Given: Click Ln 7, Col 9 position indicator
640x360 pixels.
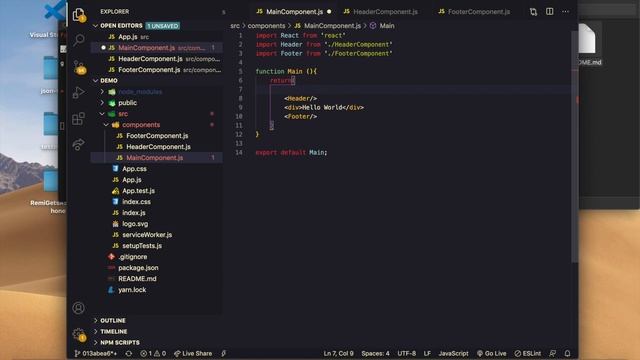Looking at the screenshot, I should coord(338,353).
